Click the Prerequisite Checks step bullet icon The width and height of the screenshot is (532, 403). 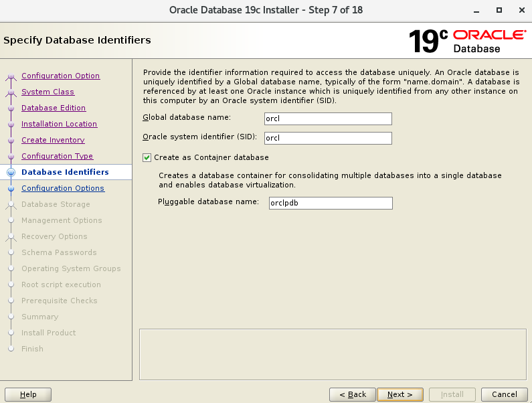[11, 301]
